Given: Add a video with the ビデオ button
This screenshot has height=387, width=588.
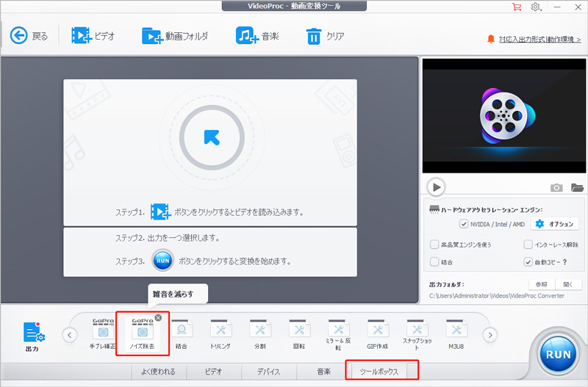Looking at the screenshot, I should 93,36.
